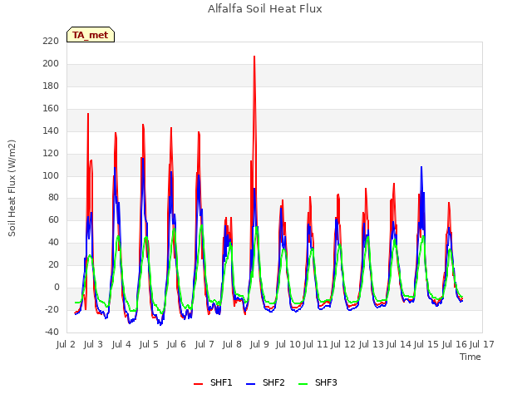Click the Jul 5 x-axis label
This screenshot has width=532, height=399.
(x=149, y=344)
